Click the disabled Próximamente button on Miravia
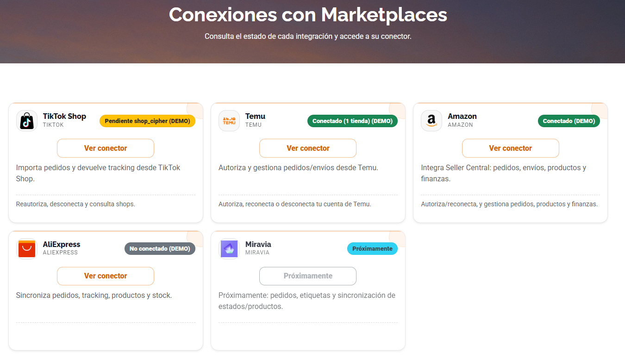The height and width of the screenshot is (364, 625). [307, 276]
